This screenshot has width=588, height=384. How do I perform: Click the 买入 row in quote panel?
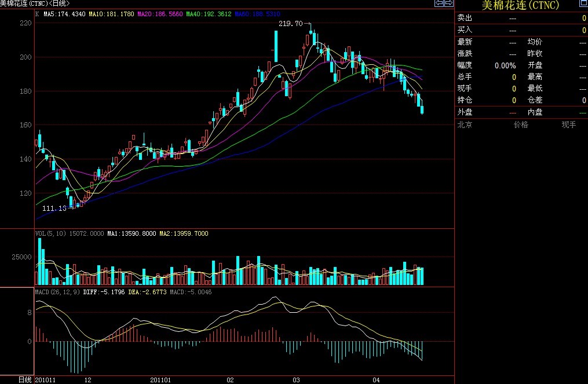(465, 30)
